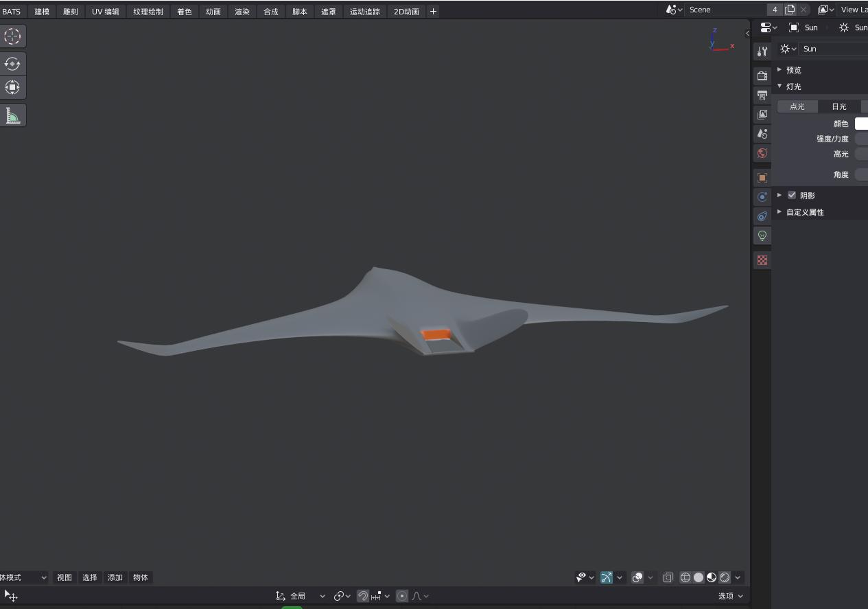Select the Cursor tool in left toolbar

(x=12, y=36)
